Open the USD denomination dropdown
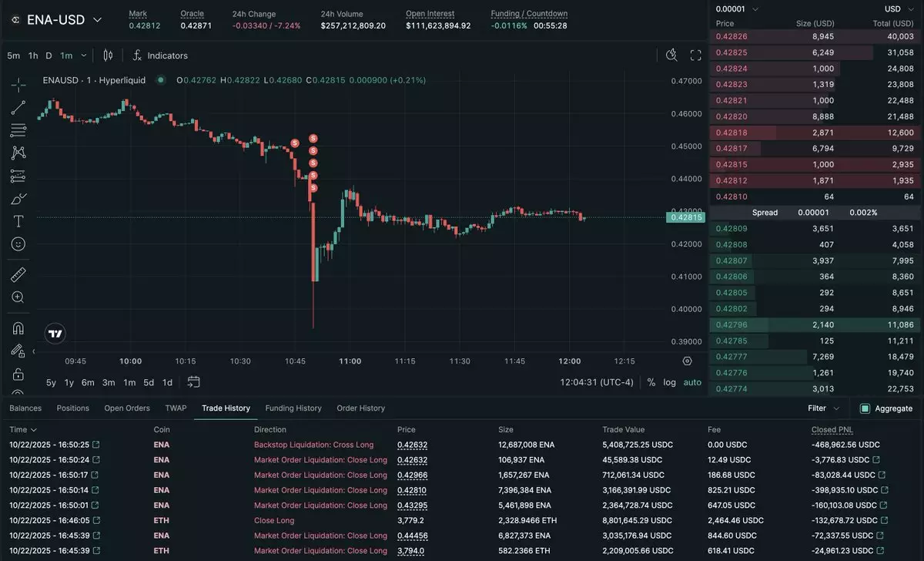The height and width of the screenshot is (561, 924). (898, 9)
